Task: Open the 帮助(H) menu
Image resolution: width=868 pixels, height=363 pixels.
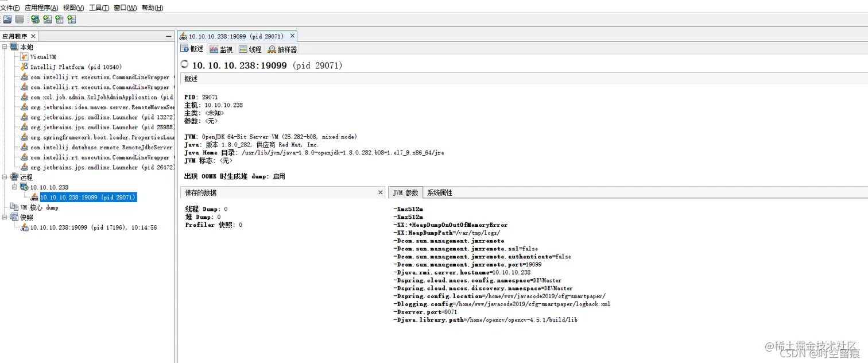Action: point(152,8)
